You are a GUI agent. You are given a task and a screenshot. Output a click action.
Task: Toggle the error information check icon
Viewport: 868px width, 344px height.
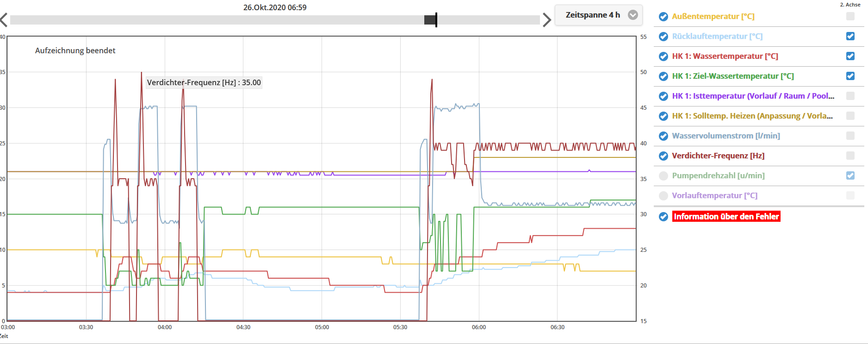663,217
